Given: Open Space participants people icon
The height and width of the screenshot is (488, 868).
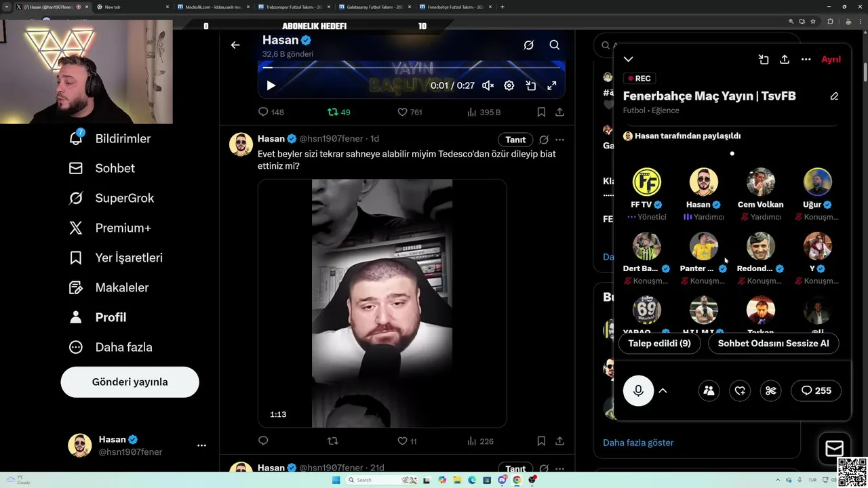Looking at the screenshot, I should point(709,390).
